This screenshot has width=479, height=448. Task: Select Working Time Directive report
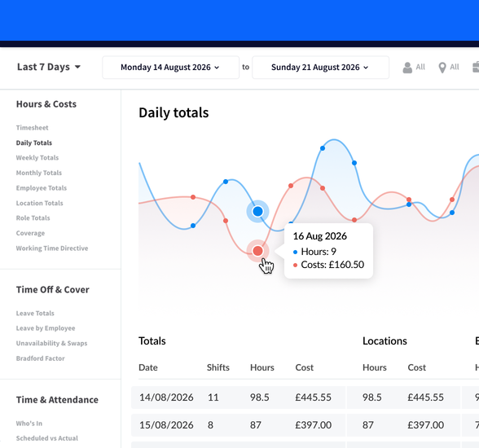click(x=52, y=248)
